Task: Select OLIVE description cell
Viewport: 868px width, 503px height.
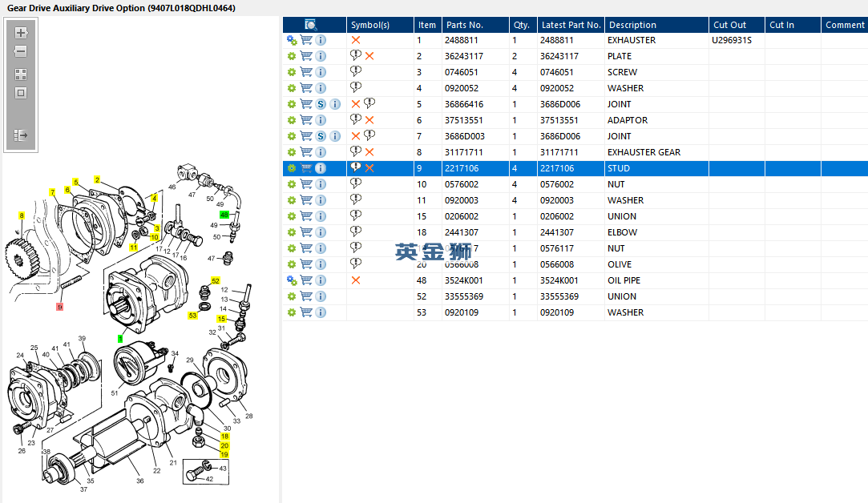Action: tap(656, 264)
